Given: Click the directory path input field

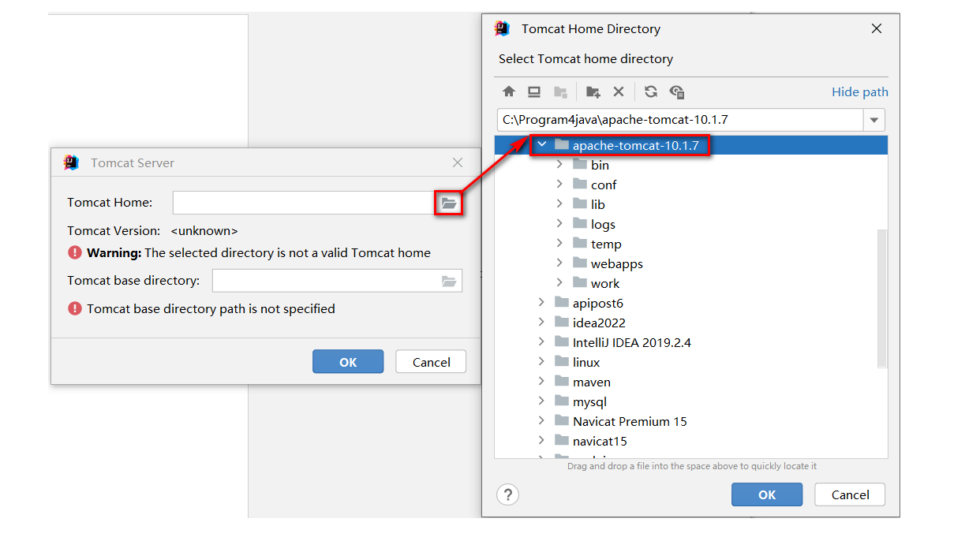Looking at the screenshot, I should coord(681,120).
